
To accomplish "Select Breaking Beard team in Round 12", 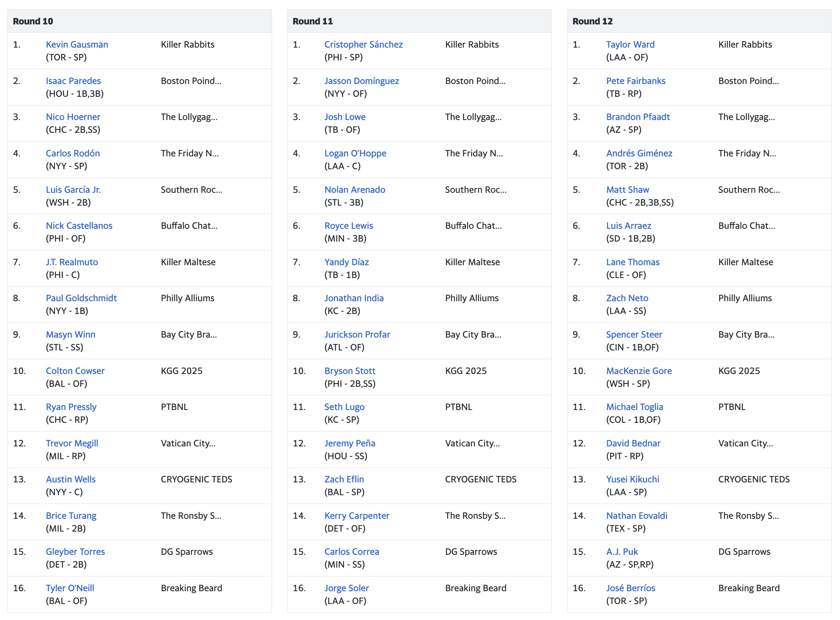I will pos(749,588).
